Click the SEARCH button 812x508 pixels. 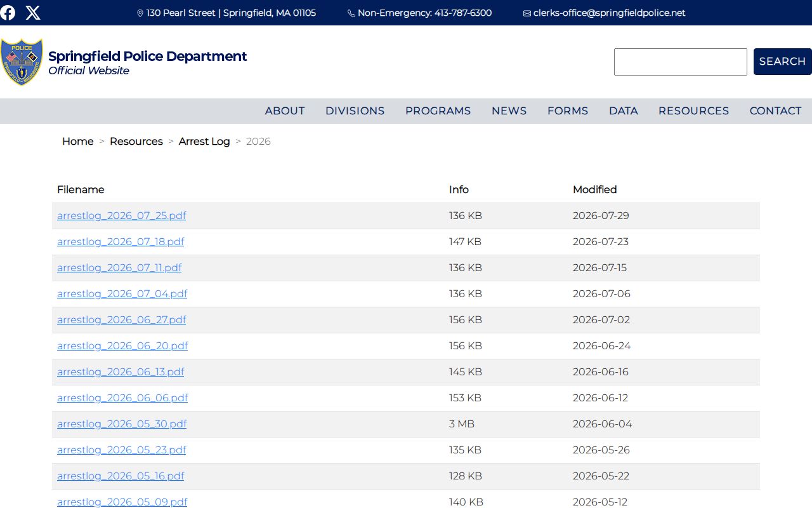pyautogui.click(x=783, y=62)
